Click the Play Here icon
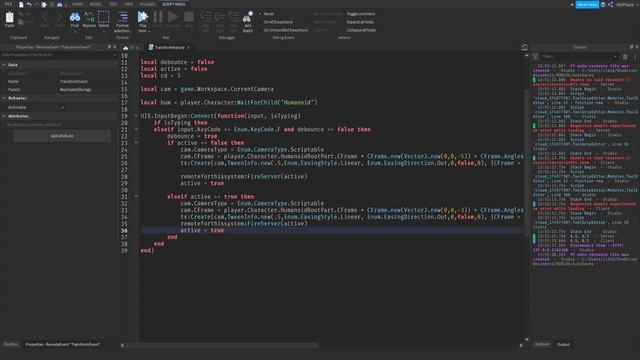 [142, 17]
